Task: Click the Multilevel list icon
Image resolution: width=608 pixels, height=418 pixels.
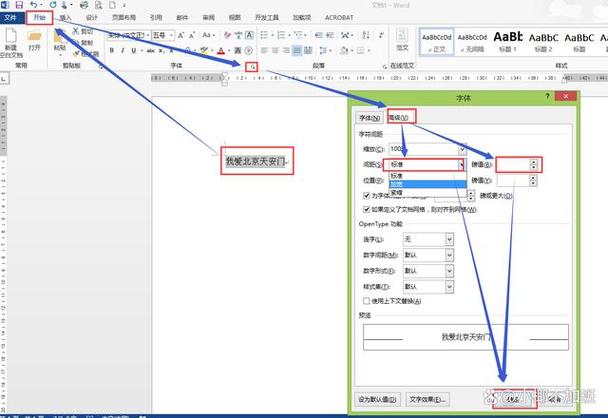Action: (x=298, y=35)
